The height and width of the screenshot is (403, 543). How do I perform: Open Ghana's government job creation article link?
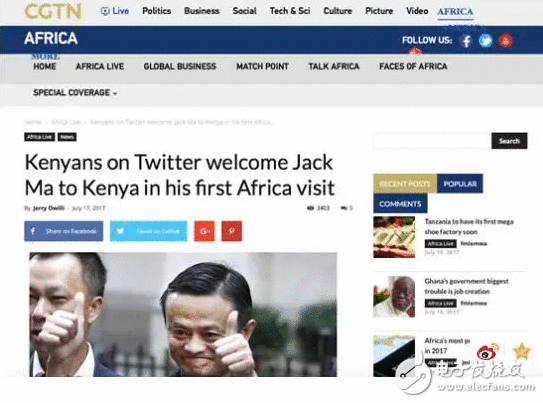466,286
